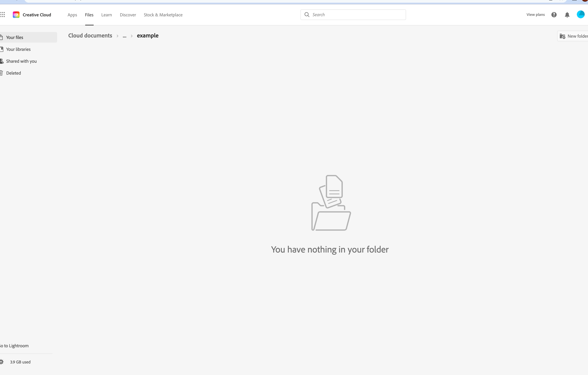This screenshot has height=375, width=588.
Task: Expand the collapsed breadcrumb ellipsis
Action: click(x=125, y=36)
